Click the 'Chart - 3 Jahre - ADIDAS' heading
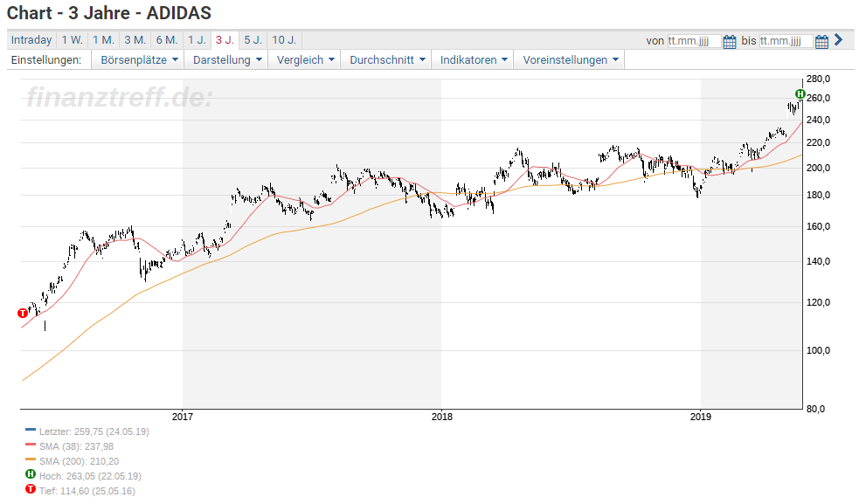 click(109, 13)
